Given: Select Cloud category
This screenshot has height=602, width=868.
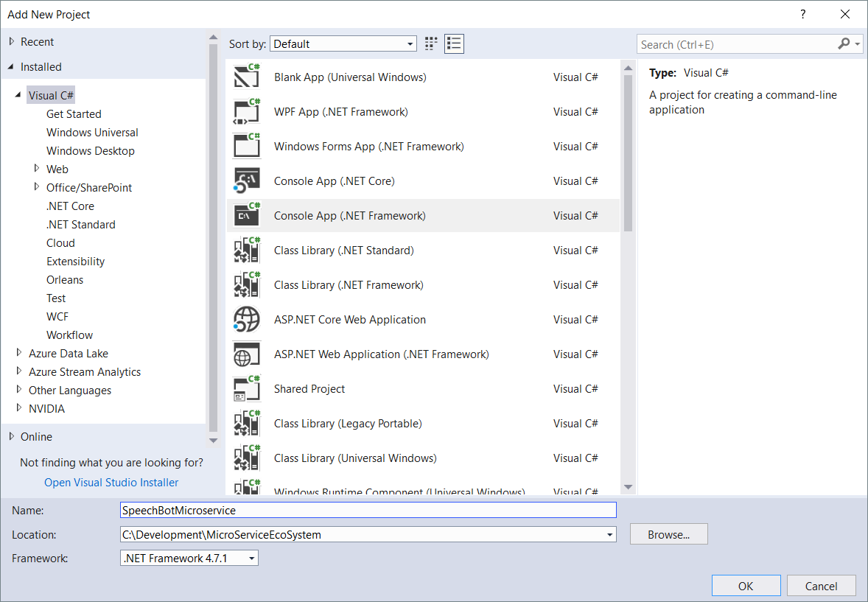Looking at the screenshot, I should (60, 242).
